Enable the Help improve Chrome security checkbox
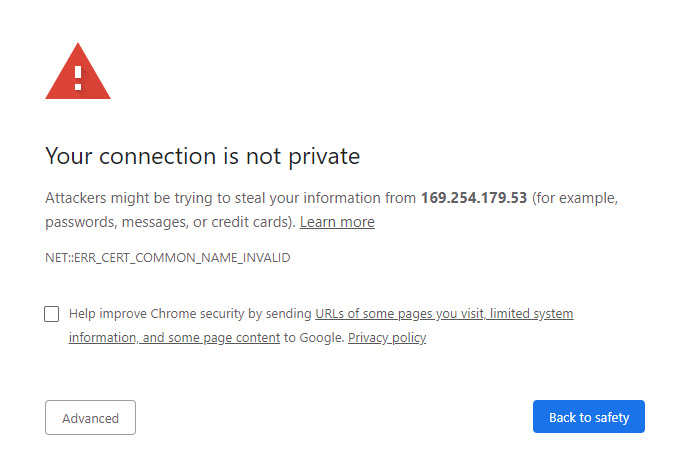This screenshot has width=681, height=476. (x=52, y=314)
